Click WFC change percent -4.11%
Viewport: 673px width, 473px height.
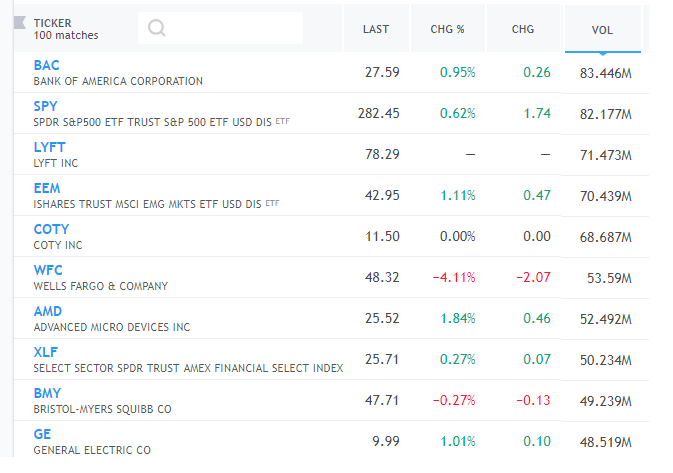click(454, 277)
